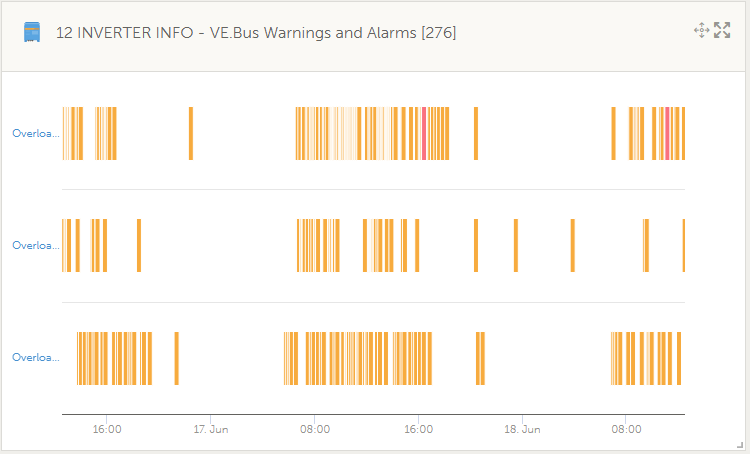Click the first red alarm bar in top row
This screenshot has height=454, width=750.
pyautogui.click(x=423, y=133)
